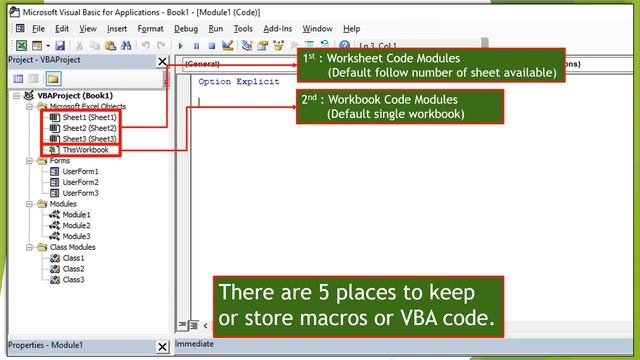Open the Insert UserForm dropdown arrow
640x360 pixels.
pyautogui.click(x=48, y=46)
